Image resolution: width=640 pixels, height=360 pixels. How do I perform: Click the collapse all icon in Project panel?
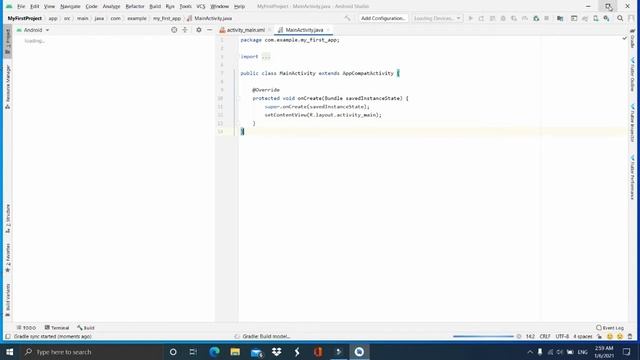click(x=185, y=30)
